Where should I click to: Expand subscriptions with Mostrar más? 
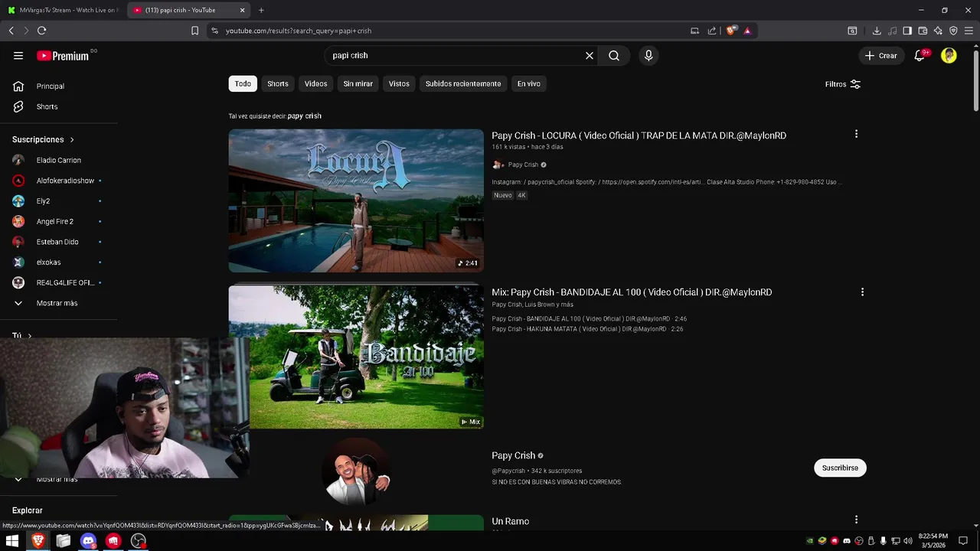coord(58,303)
